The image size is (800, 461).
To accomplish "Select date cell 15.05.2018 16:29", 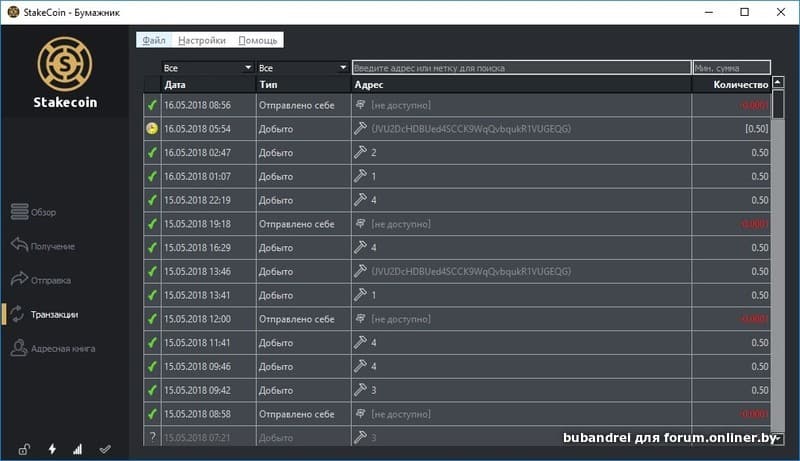I will pos(208,247).
